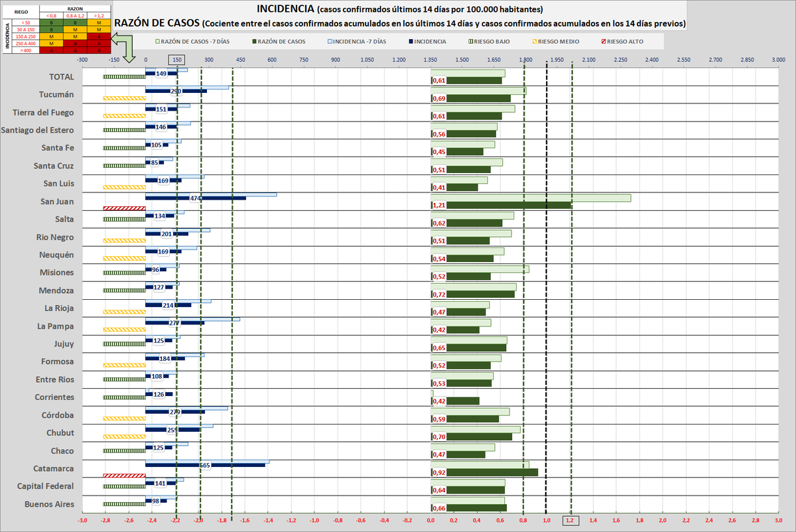Click the Salta row label
This screenshot has height=532, width=796.
pyautogui.click(x=64, y=219)
